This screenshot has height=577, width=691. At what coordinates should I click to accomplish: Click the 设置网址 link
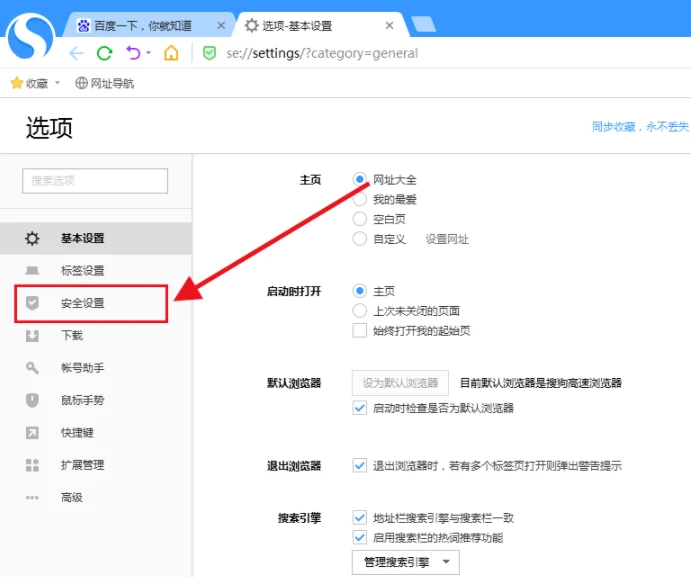click(x=447, y=239)
